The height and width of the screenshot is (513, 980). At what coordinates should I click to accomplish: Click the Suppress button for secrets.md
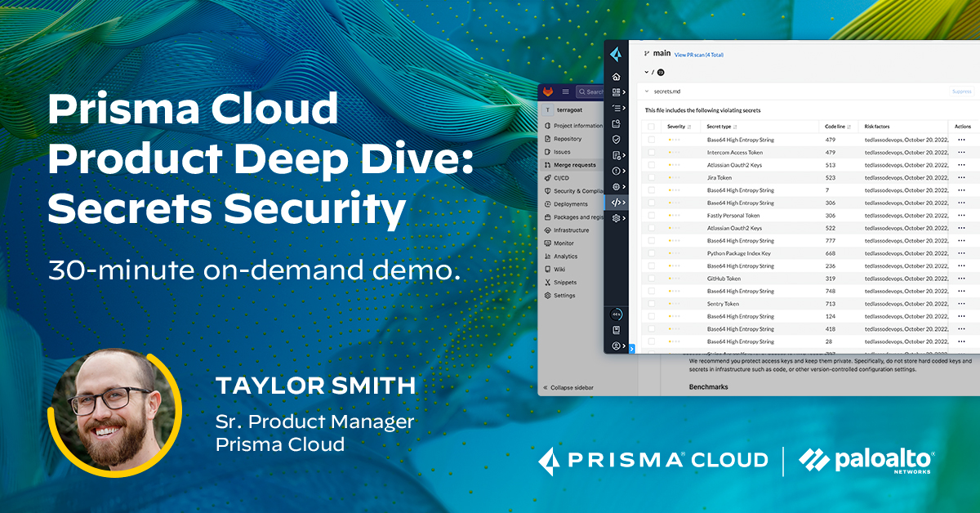click(x=961, y=91)
